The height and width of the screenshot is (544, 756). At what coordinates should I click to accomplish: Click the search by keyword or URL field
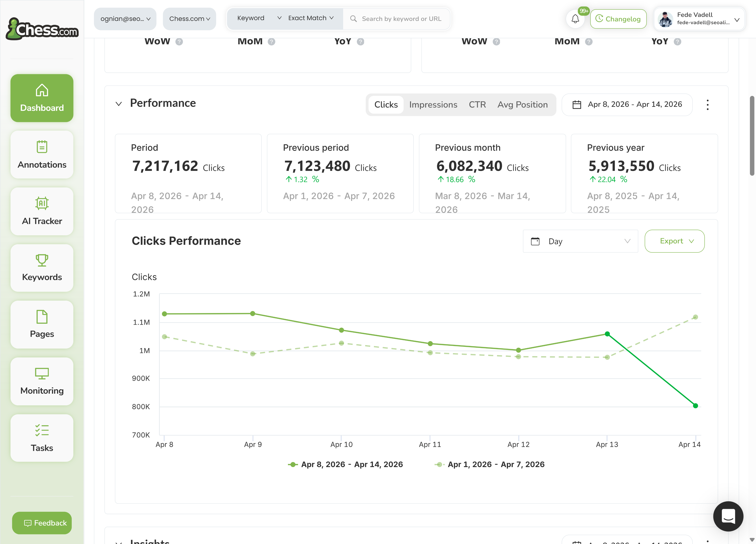click(397, 19)
